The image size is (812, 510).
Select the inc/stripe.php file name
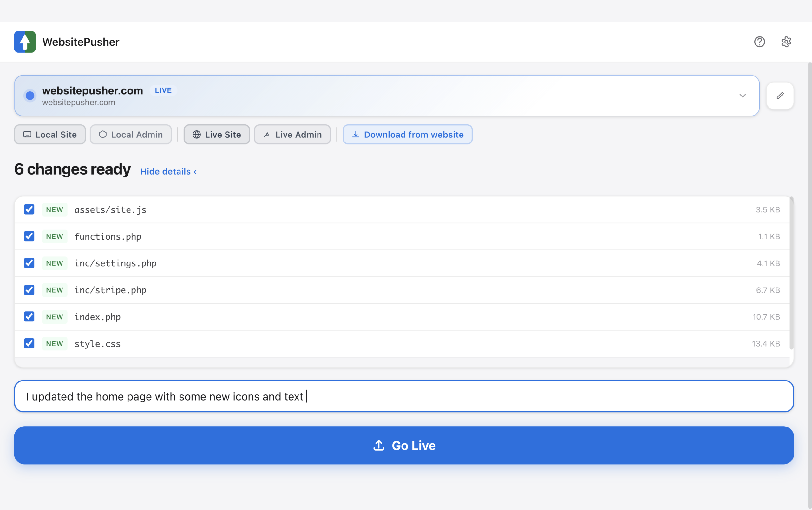pyautogui.click(x=110, y=290)
